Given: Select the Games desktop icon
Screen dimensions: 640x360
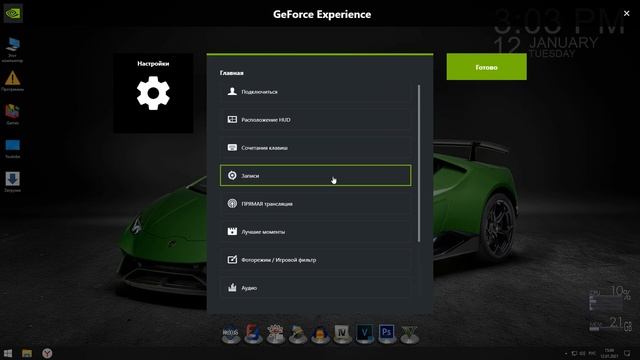Looking at the screenshot, I should click(12, 114).
